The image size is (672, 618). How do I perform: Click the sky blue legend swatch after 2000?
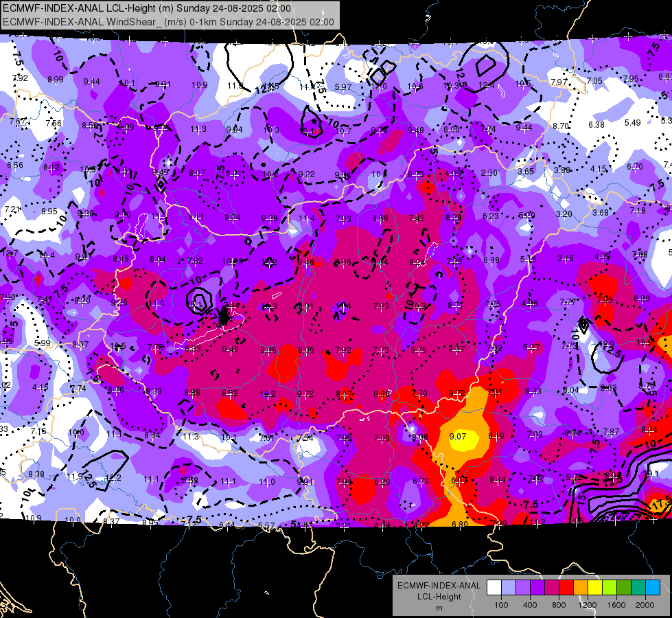pos(653,588)
